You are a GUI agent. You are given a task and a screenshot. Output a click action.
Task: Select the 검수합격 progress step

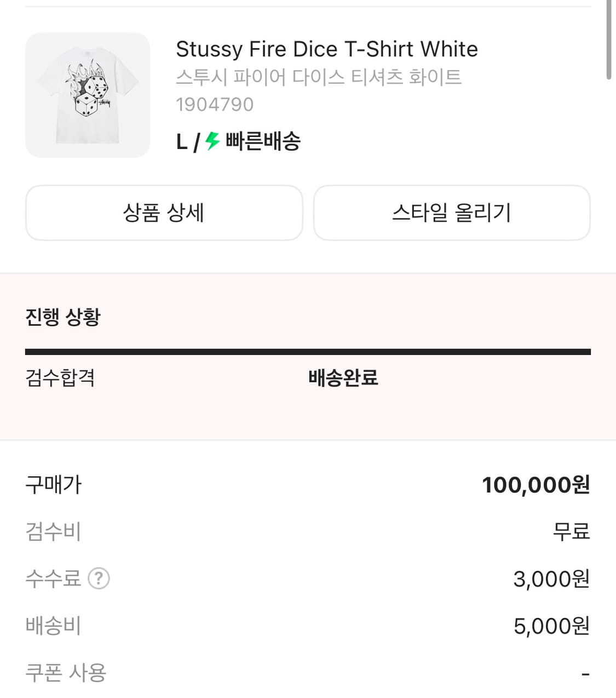60,377
